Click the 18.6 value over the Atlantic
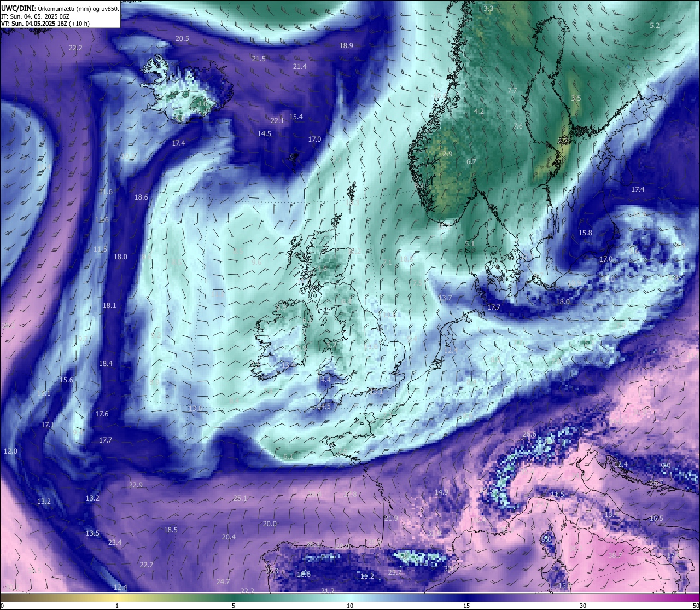 click(141, 197)
